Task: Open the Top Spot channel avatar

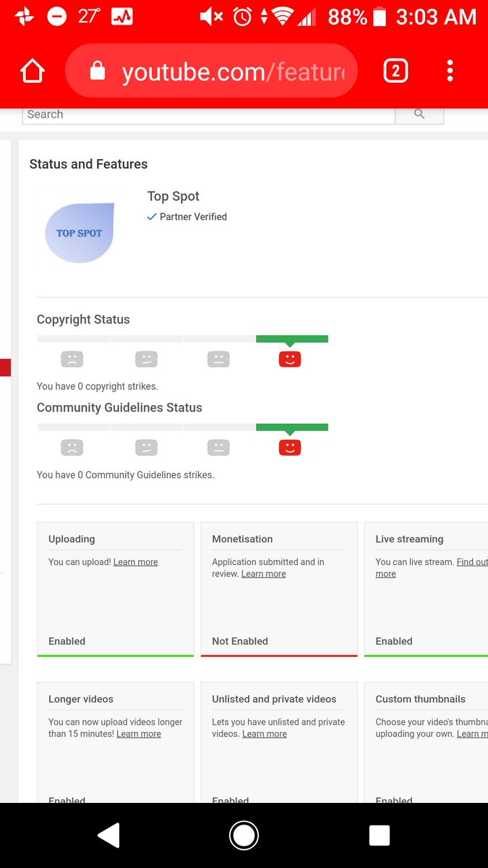Action: click(80, 232)
